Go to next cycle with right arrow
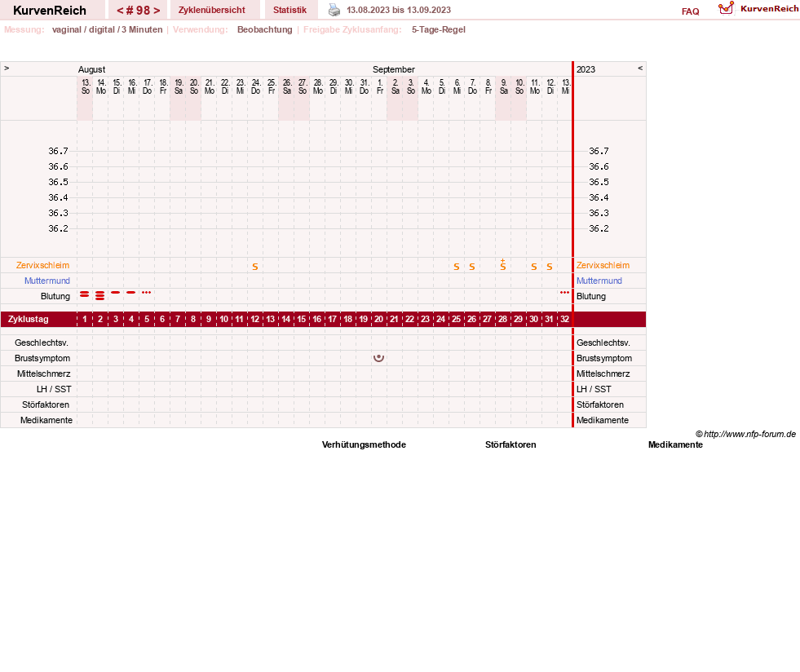This screenshot has width=800, height=672. pos(157,11)
